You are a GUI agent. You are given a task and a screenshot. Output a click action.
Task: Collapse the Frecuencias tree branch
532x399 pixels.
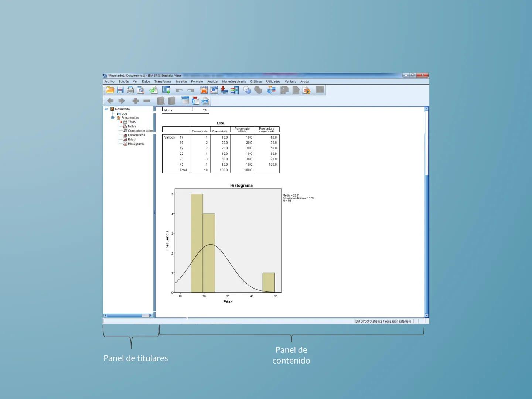[113, 117]
